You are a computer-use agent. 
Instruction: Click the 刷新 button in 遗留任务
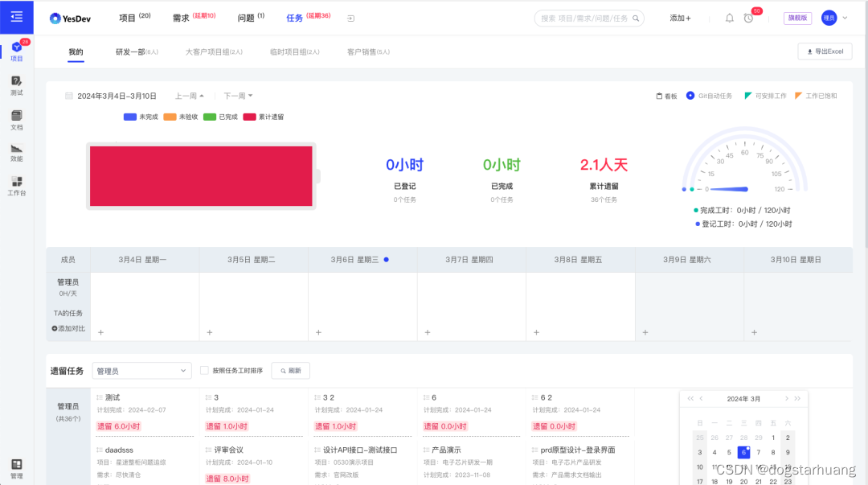289,370
